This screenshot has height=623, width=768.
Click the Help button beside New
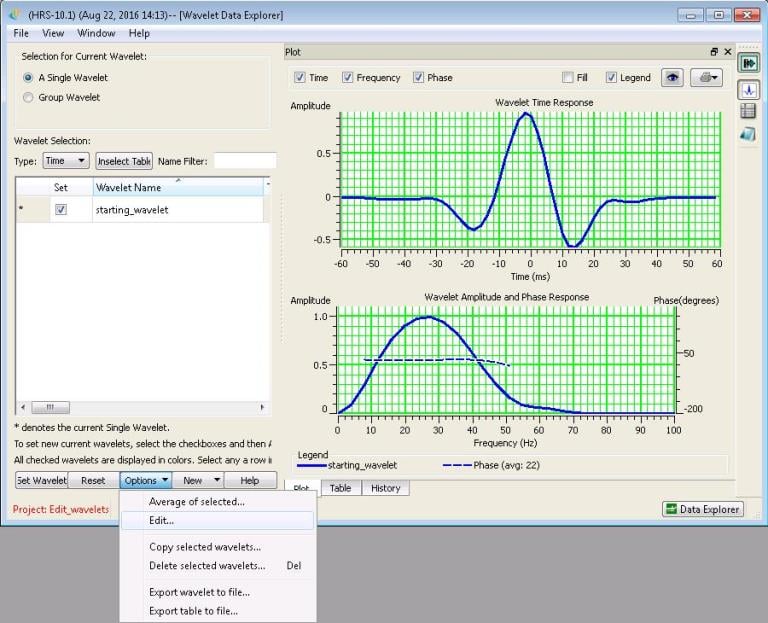point(250,480)
